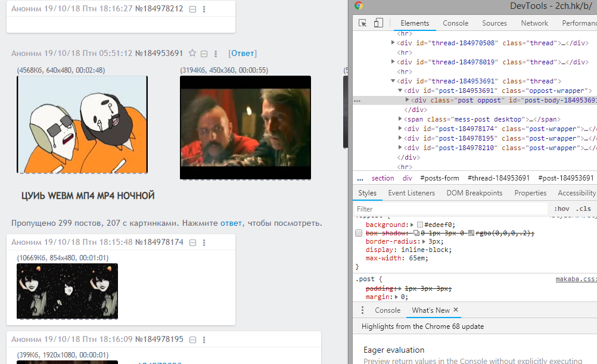Click the ellipsis beside the selected DOM row
Image resolution: width=597 pixels, height=364 pixels.
pyautogui.click(x=357, y=101)
